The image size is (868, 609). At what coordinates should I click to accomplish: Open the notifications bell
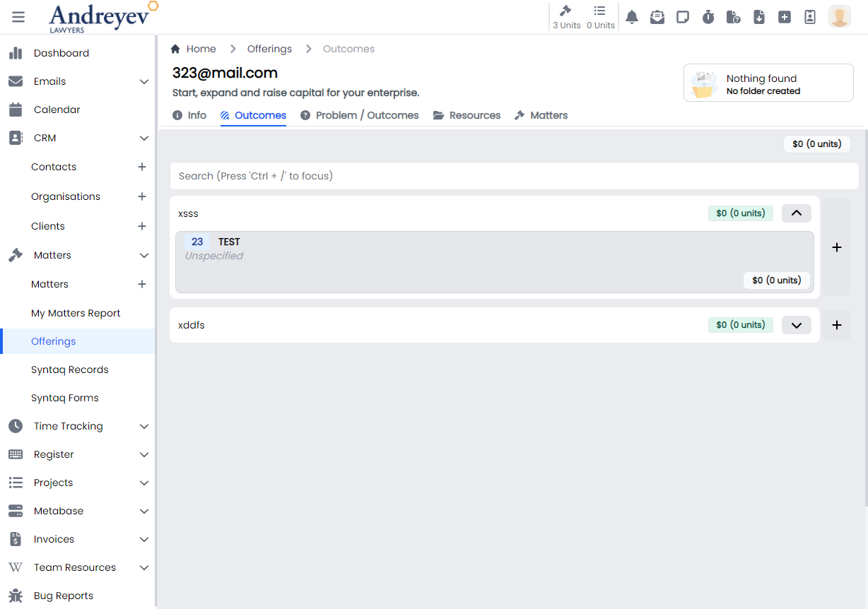[x=632, y=17]
